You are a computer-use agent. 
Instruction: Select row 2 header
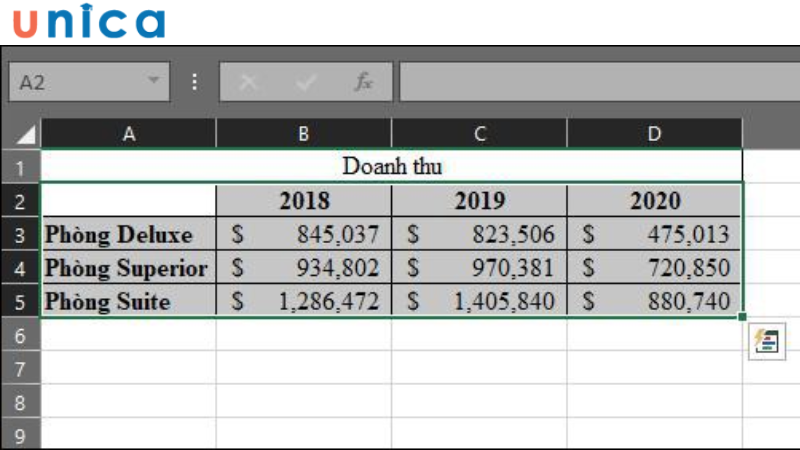coord(20,201)
